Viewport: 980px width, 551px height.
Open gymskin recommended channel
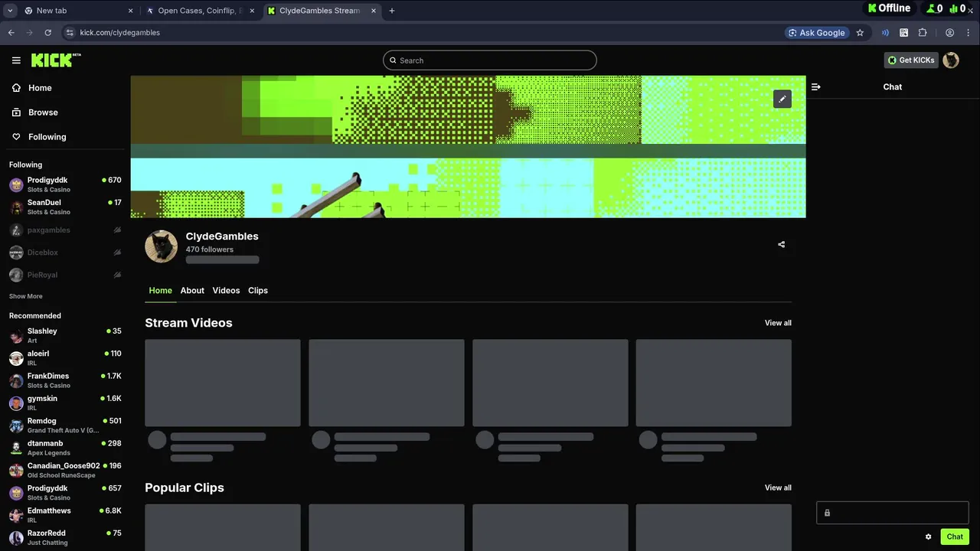coord(65,403)
